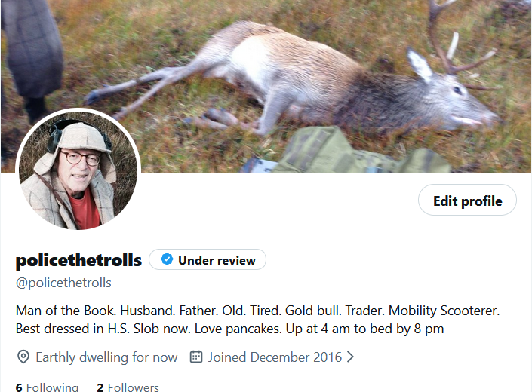Click the number 6 beside Following

point(19,387)
